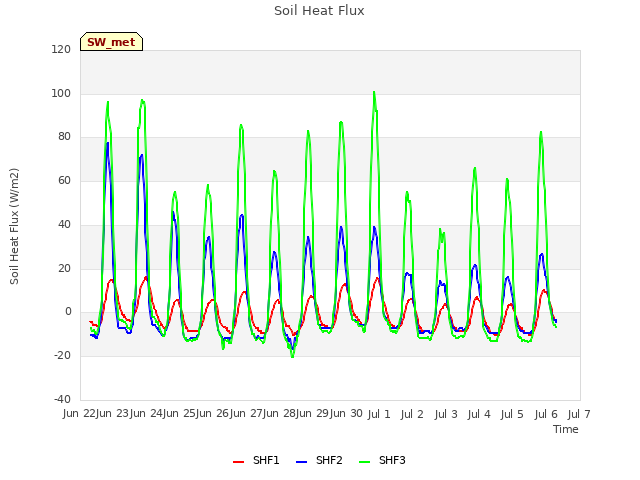The image size is (640, 480).
Task: Click the green SHF3 minimum near Jun 28
Action: coord(292,357)
